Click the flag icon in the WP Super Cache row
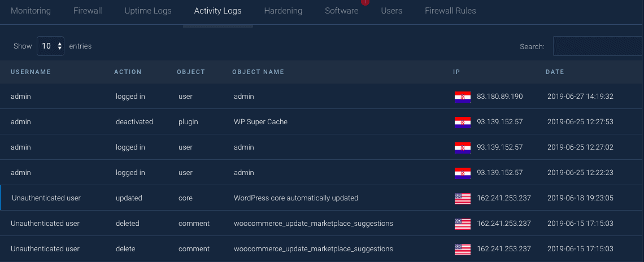Viewport: 644px width, 262px height. [463, 122]
